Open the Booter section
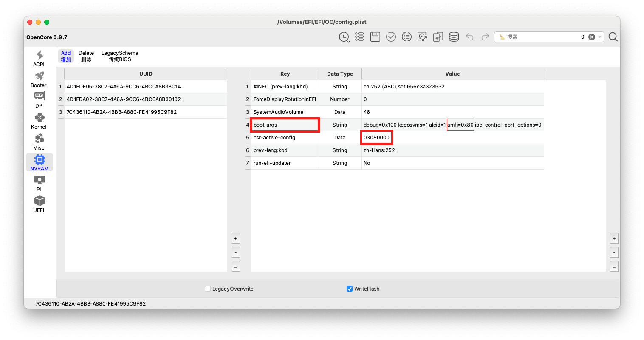The image size is (644, 340). [x=39, y=79]
